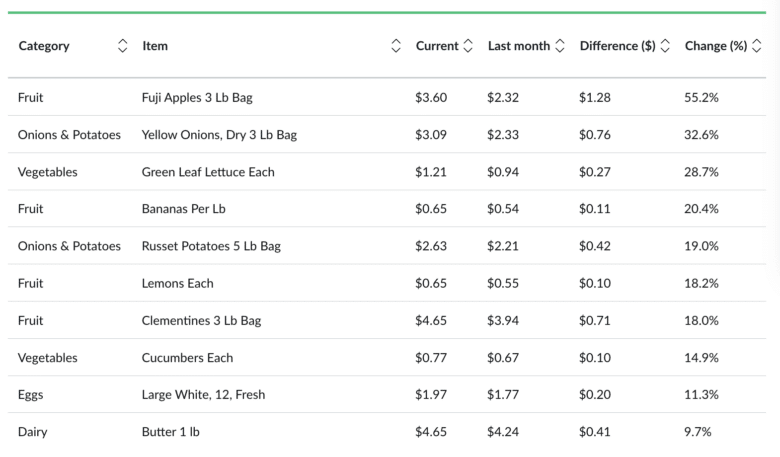Sort by Current price arrows
780x457 pixels.
tap(468, 46)
